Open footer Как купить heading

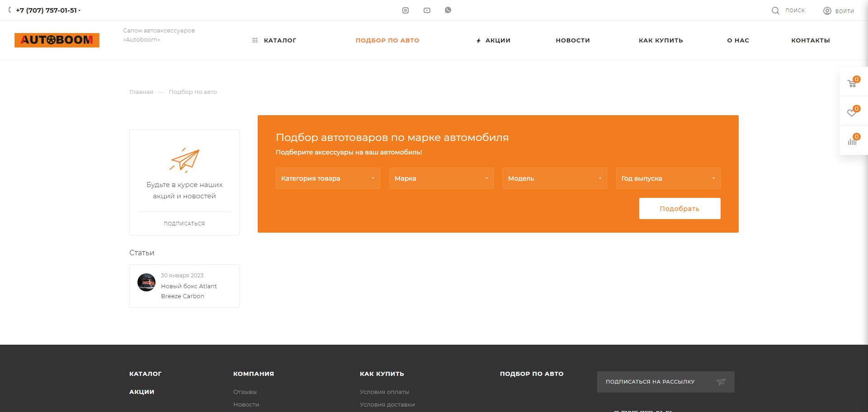coord(382,374)
